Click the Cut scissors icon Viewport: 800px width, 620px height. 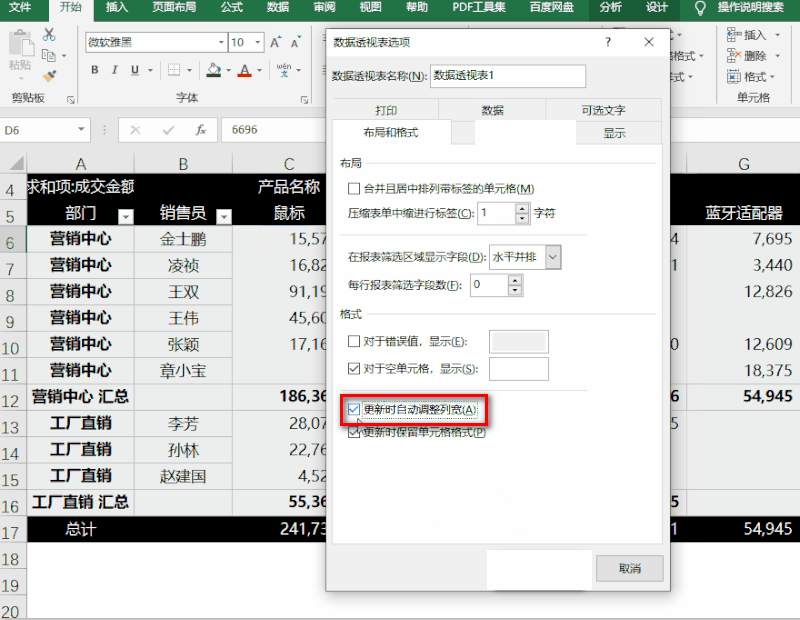(x=49, y=35)
